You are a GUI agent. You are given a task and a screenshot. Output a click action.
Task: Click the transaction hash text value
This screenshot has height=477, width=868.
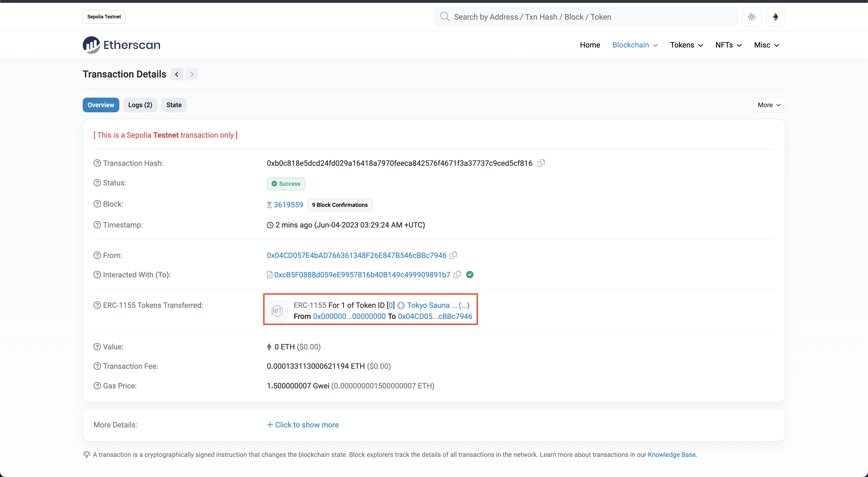click(400, 163)
